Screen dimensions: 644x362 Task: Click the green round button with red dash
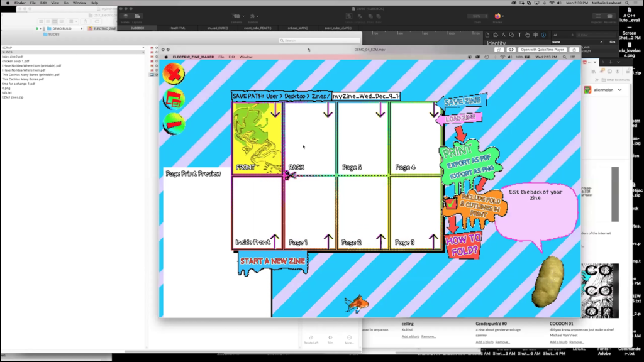(x=174, y=124)
